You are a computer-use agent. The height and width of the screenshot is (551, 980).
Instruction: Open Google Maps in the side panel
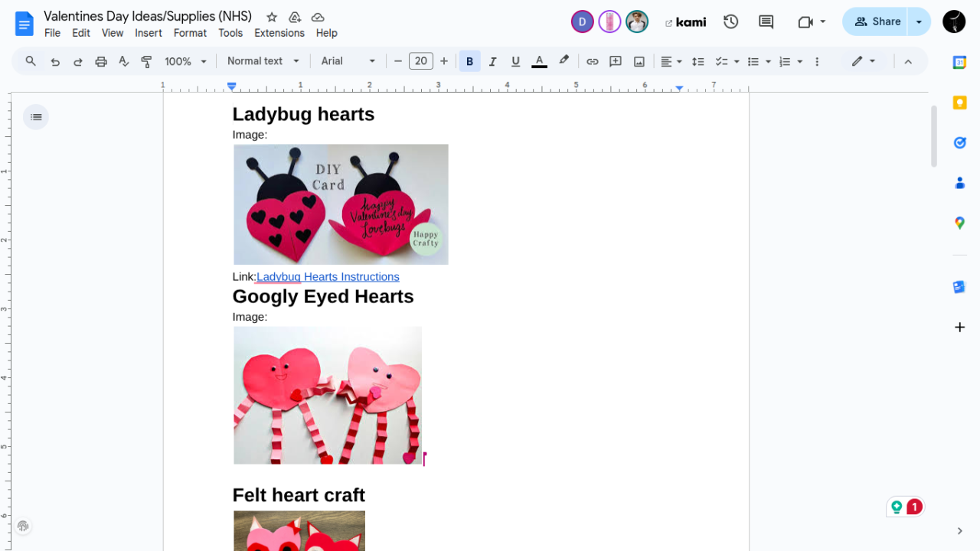tap(959, 223)
